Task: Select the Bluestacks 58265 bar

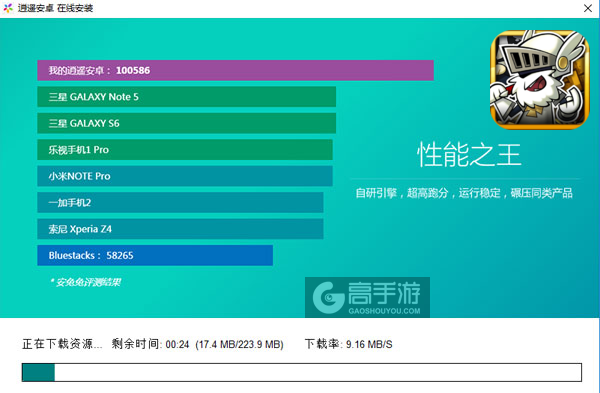Action: (x=155, y=255)
